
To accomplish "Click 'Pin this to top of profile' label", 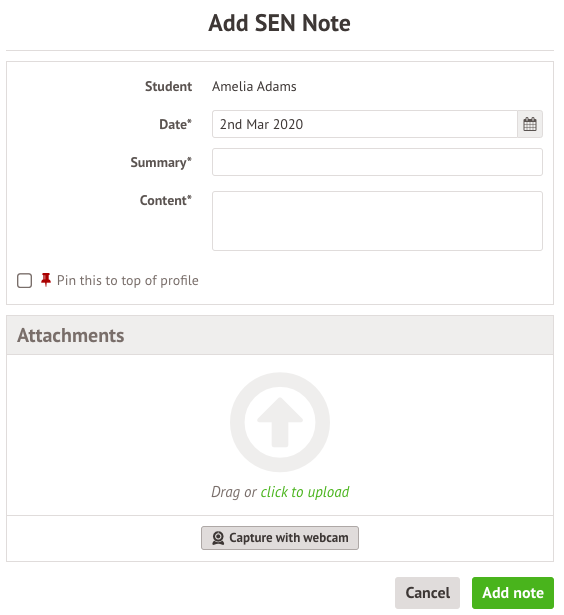I will point(127,280).
